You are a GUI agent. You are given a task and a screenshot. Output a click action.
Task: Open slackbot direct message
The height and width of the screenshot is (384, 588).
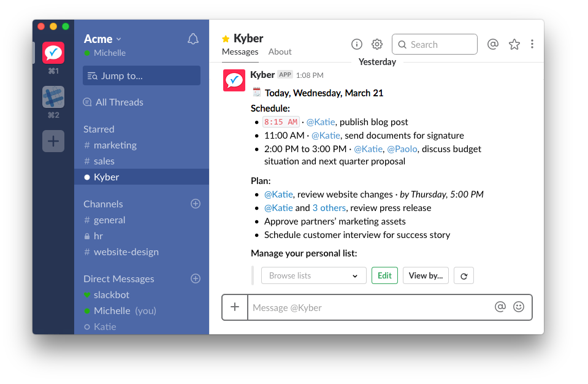point(107,295)
